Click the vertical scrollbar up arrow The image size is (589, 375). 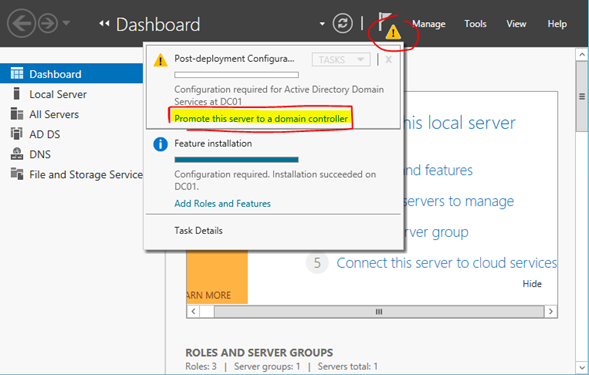(x=582, y=54)
